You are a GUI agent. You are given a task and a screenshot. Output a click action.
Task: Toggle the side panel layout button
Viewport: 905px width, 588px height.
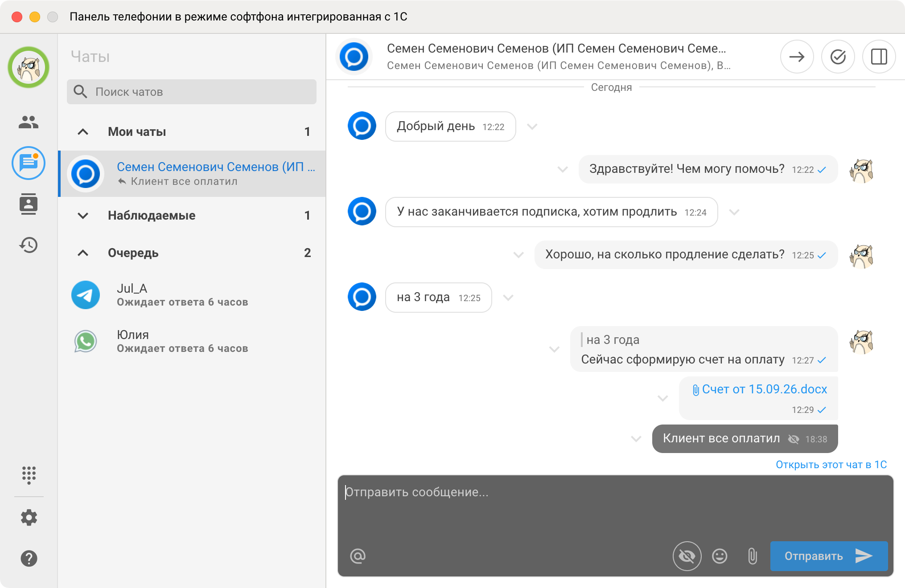(x=879, y=57)
